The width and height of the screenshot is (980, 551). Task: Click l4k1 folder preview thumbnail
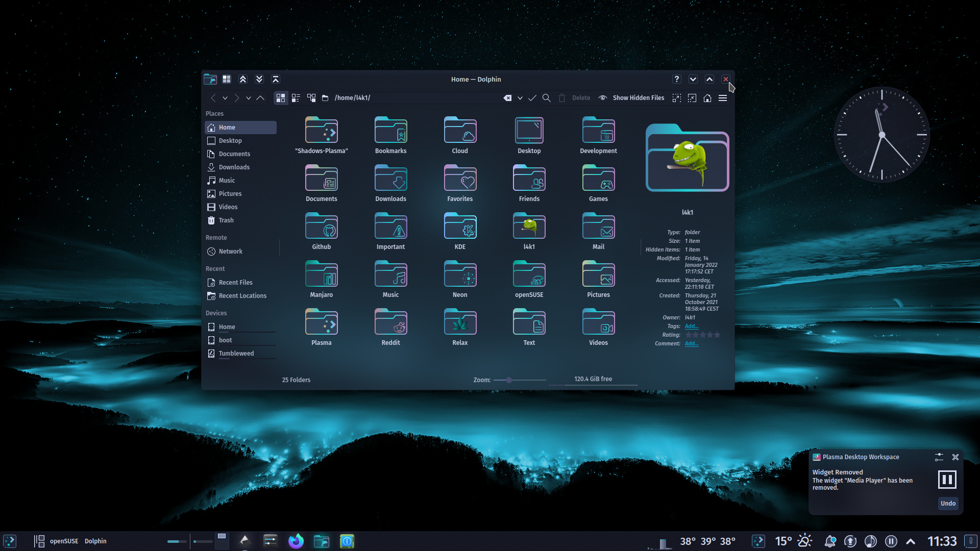688,158
